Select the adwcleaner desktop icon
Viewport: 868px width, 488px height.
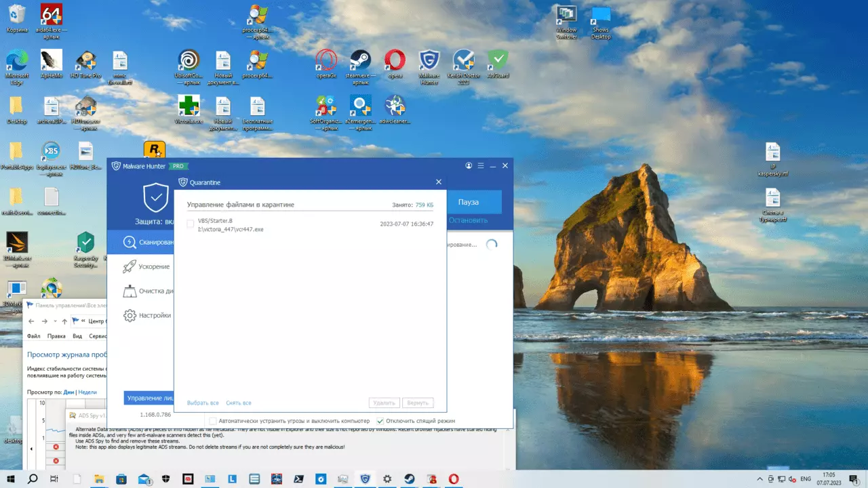tap(395, 110)
